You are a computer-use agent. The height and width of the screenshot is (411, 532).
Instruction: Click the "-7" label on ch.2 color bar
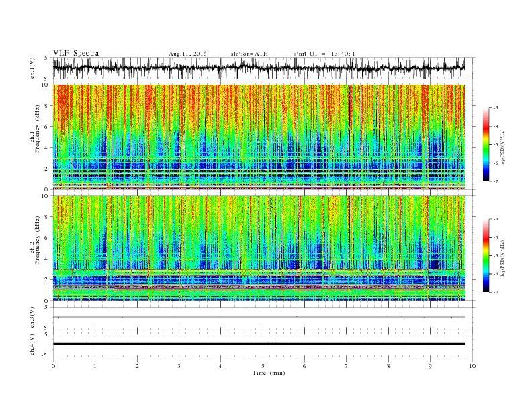(495, 292)
